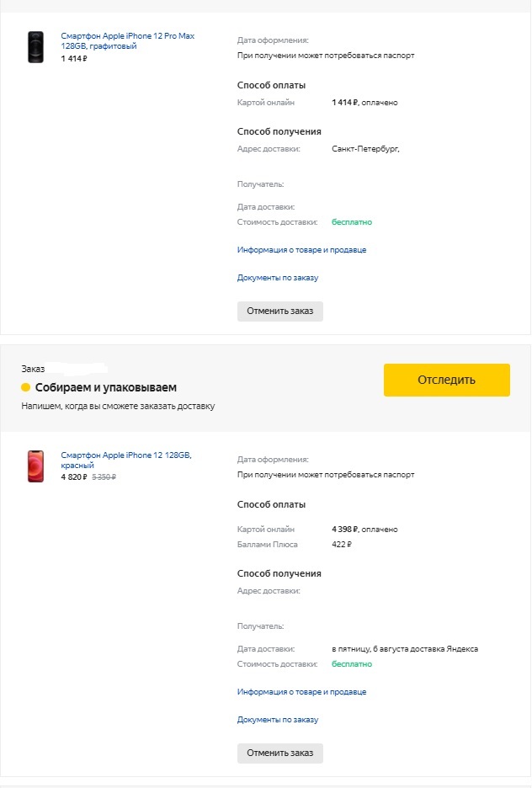Cancel the red iPhone 12 order
The height and width of the screenshot is (788, 532).
tap(280, 753)
